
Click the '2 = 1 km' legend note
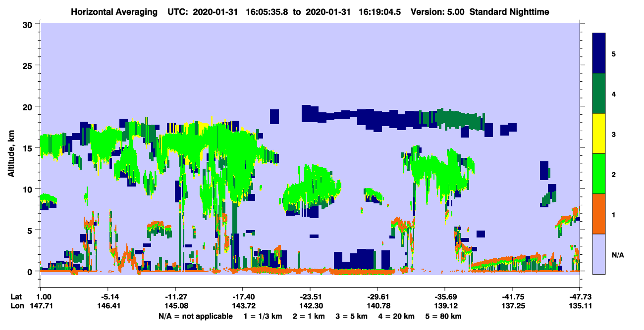click(310, 316)
